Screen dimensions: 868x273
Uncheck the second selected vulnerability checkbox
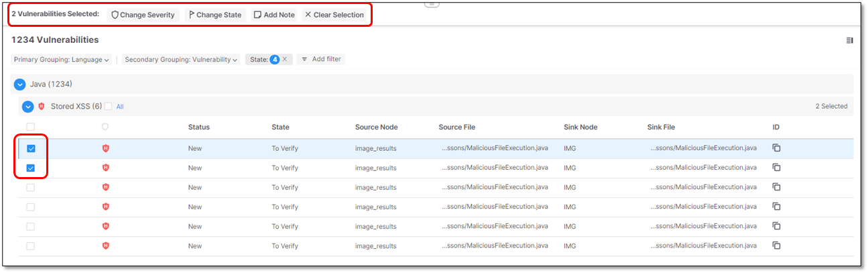click(31, 168)
